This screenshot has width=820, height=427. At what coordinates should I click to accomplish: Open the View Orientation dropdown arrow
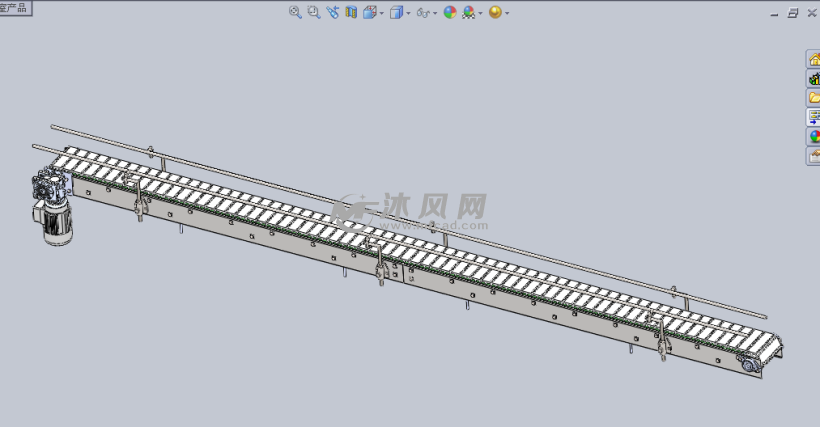point(382,14)
